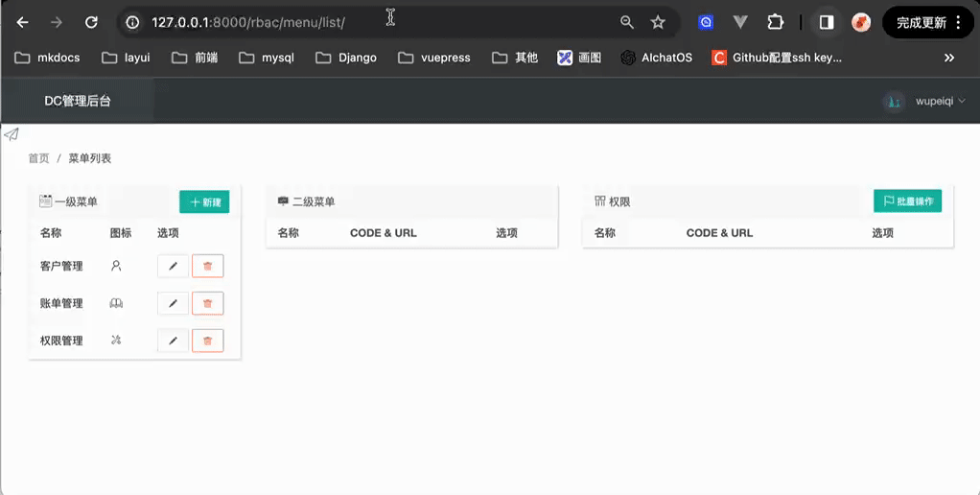980x495 pixels.
Task: Bookmark page with the star icon
Action: pos(658,22)
